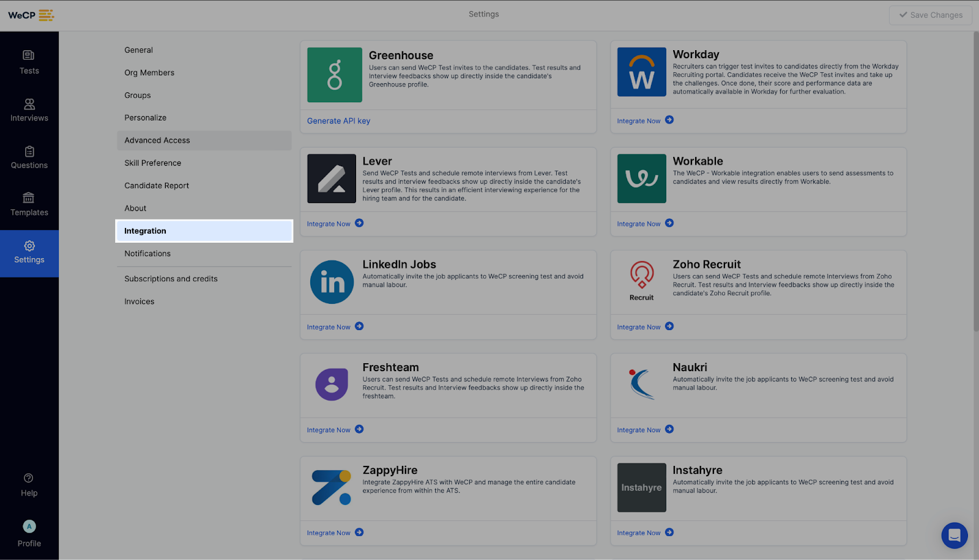979x560 pixels.
Task: Click arrow icon beside ZappyHire Integrate Now
Action: pyautogui.click(x=359, y=532)
